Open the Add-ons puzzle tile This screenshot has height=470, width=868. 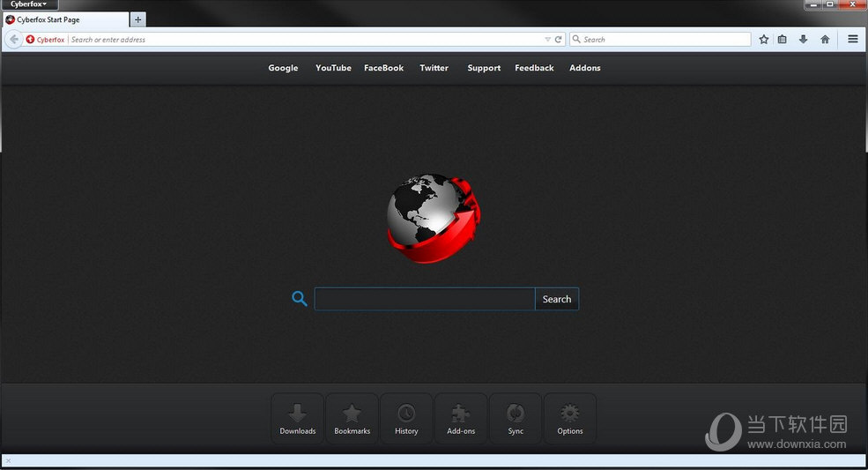[x=461, y=418]
